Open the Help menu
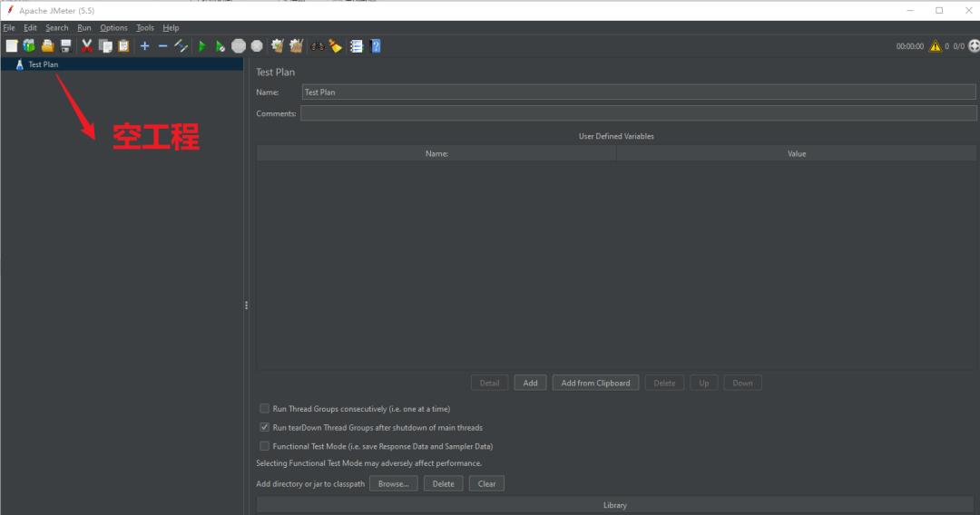Image resolution: width=980 pixels, height=515 pixels. point(171,28)
